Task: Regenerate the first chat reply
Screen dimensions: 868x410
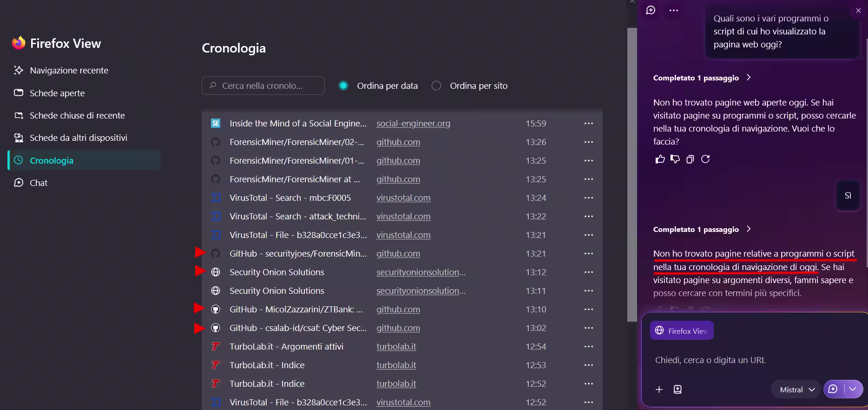Action: pos(705,159)
